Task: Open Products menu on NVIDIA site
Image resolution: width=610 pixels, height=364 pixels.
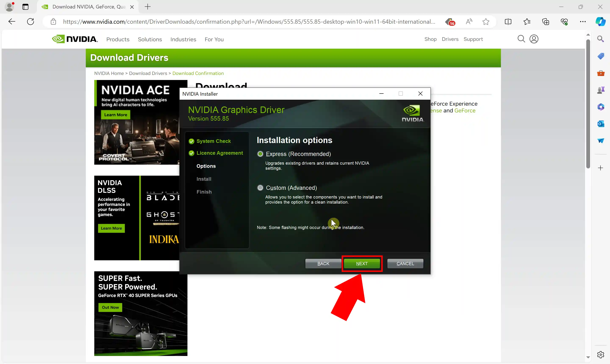Action: (x=118, y=39)
